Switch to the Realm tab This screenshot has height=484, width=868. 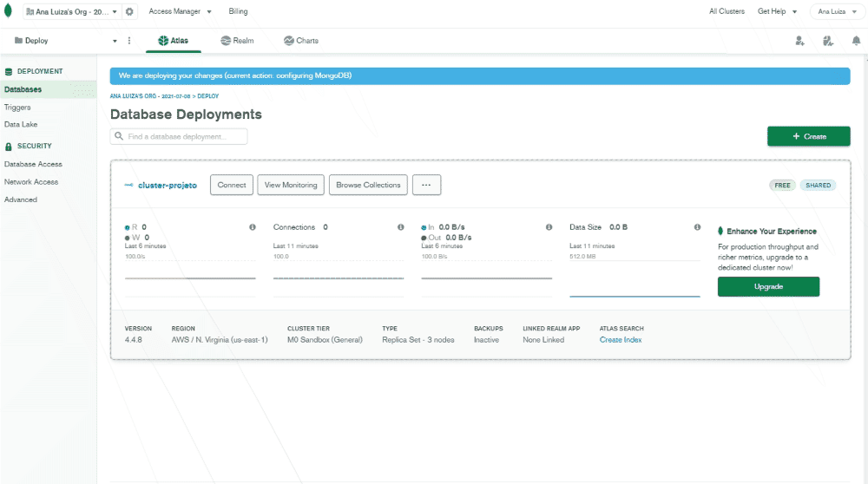[x=237, y=41]
